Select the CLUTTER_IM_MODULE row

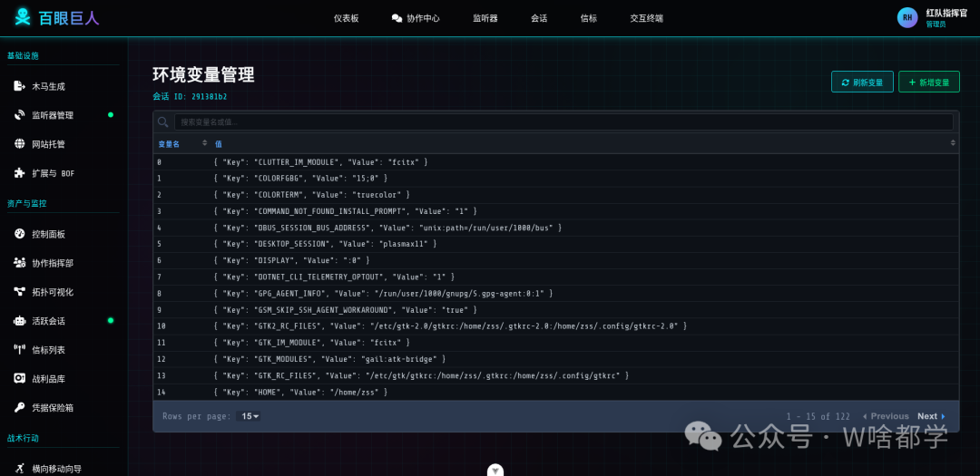tap(556, 161)
